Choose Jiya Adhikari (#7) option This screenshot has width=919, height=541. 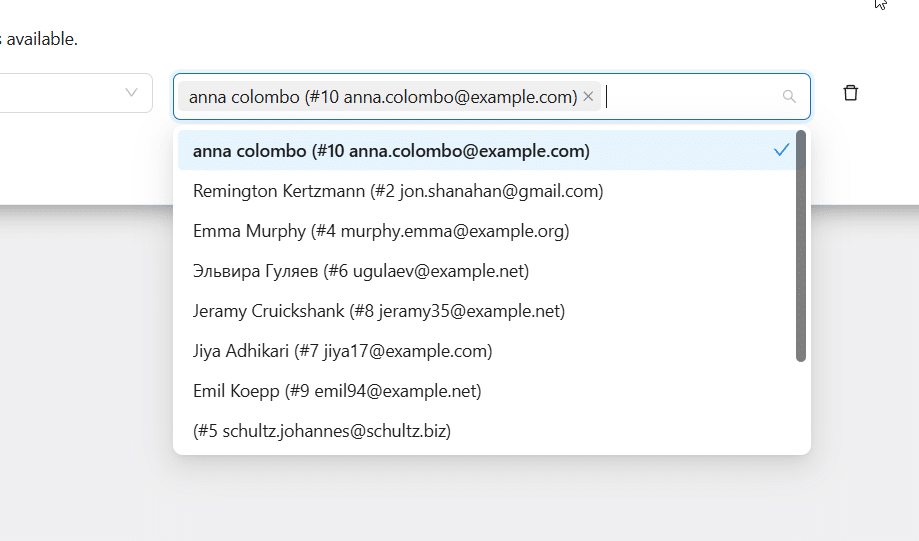pyautogui.click(x=342, y=351)
